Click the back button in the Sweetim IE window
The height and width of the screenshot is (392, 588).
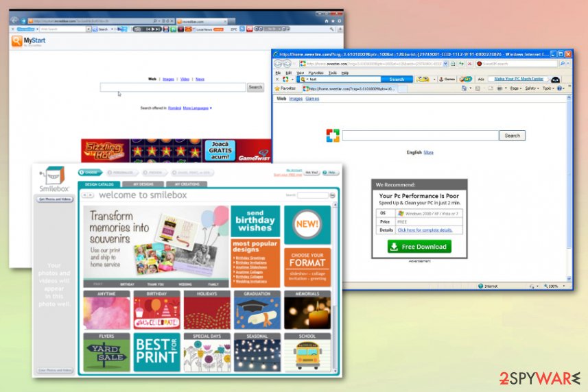[279, 64]
